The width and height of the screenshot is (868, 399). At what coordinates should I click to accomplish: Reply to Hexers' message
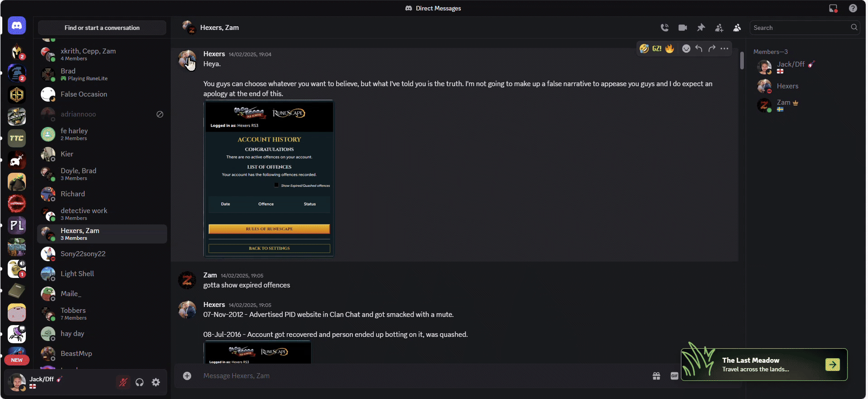699,49
